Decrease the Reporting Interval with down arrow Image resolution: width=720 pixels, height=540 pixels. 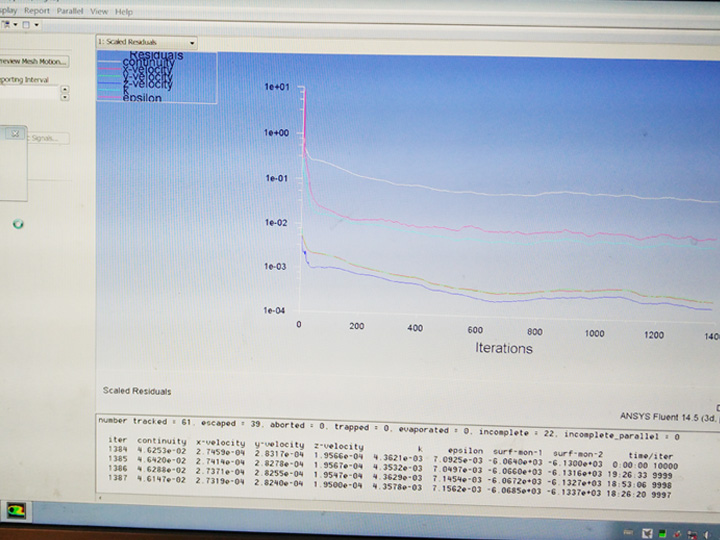tap(65, 97)
